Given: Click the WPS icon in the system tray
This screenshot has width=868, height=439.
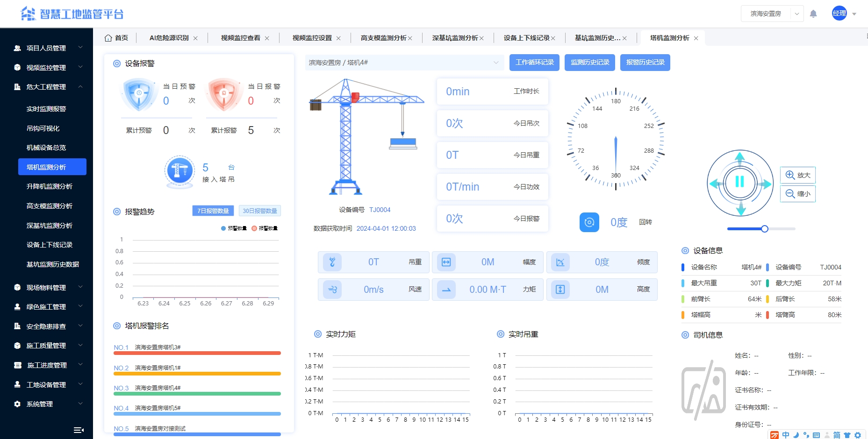Looking at the screenshot, I should pos(774,435).
